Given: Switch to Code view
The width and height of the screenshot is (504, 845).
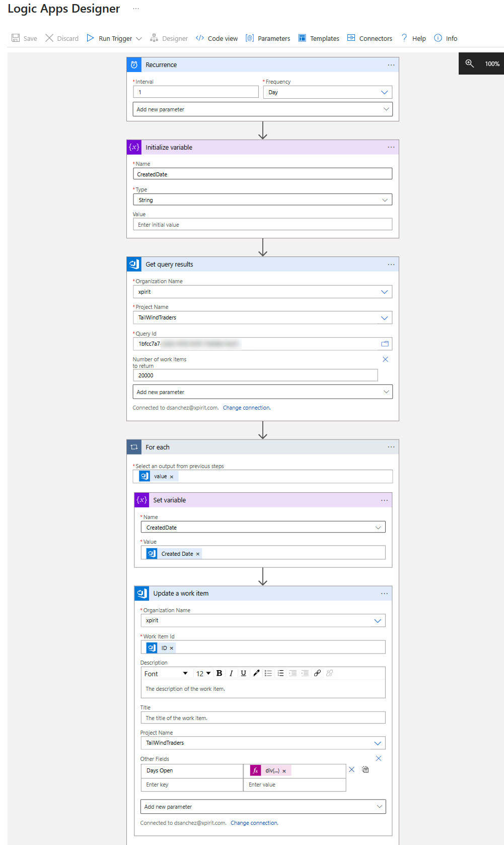Looking at the screenshot, I should pyautogui.click(x=217, y=38).
